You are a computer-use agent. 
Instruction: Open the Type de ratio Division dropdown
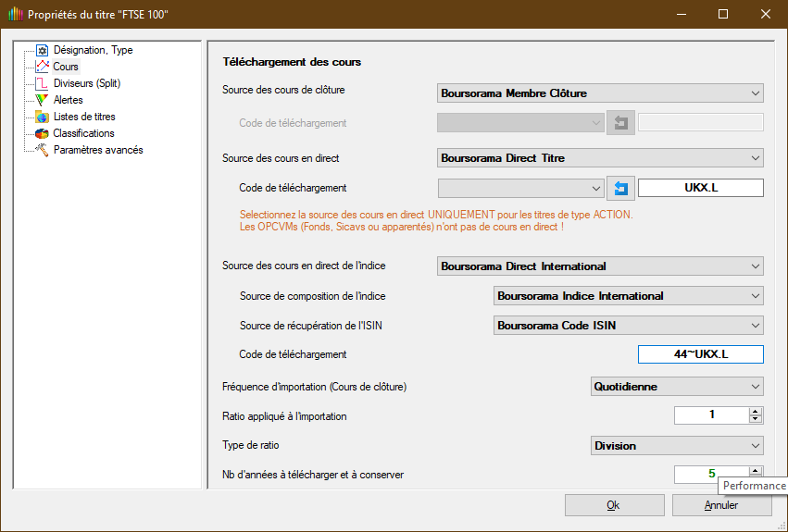coord(677,446)
